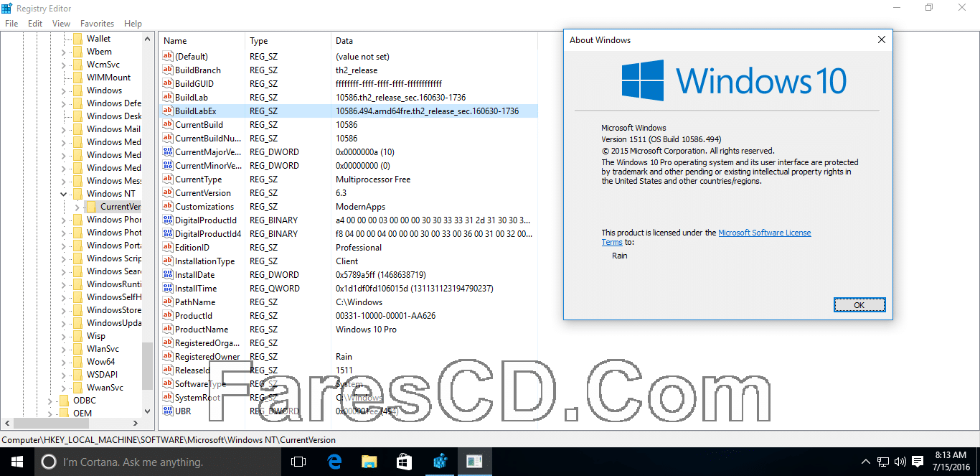Select the BuildLabEx value row
Screen dimensions: 980x476
point(348,111)
